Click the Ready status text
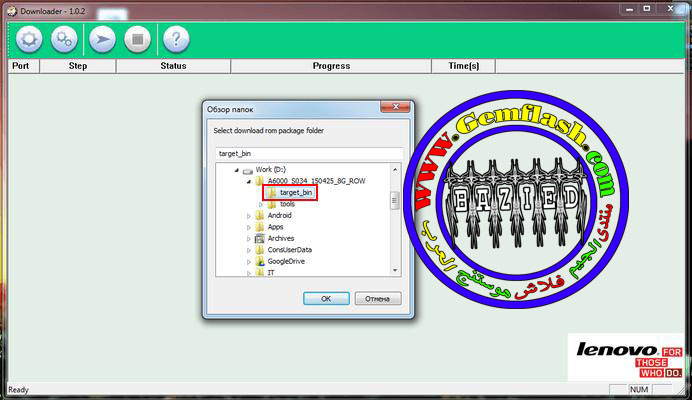Screen dimensions: 692x400 coord(18,390)
